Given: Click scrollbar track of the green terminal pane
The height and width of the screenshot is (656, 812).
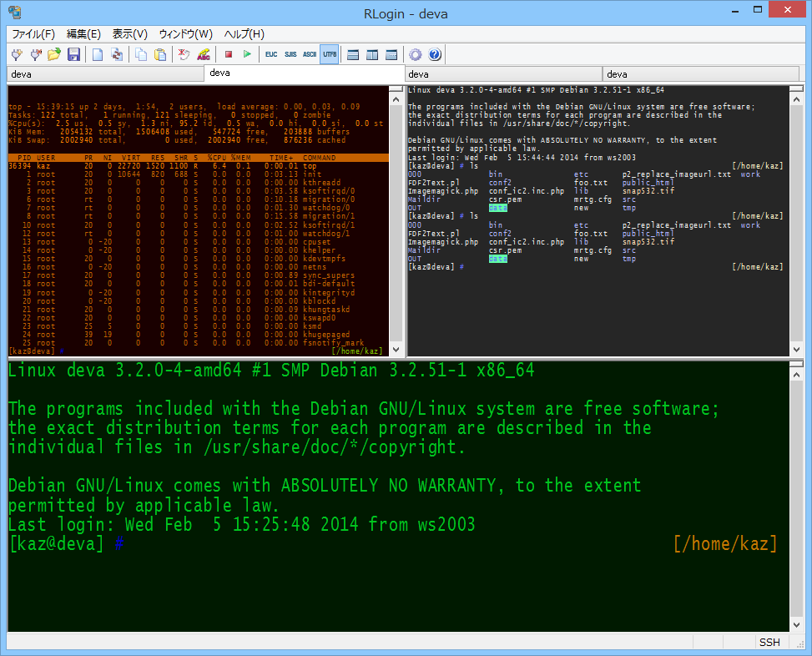Looking at the screenshot, I should tap(796, 500).
